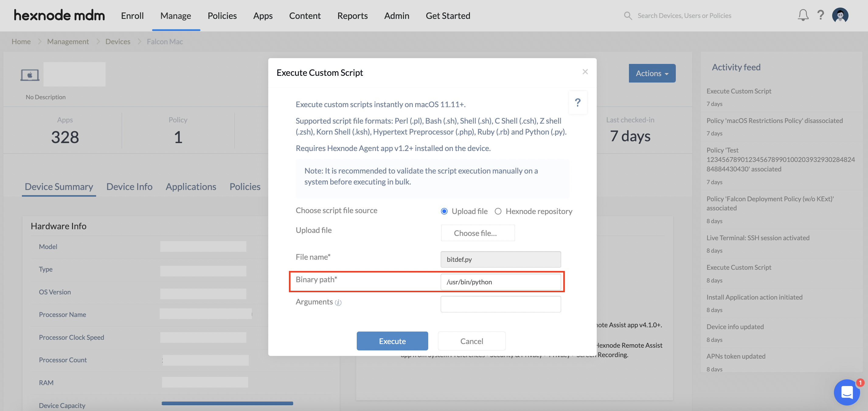The image size is (868, 411).
Task: Go to Management breadcrumb
Action: coord(68,41)
